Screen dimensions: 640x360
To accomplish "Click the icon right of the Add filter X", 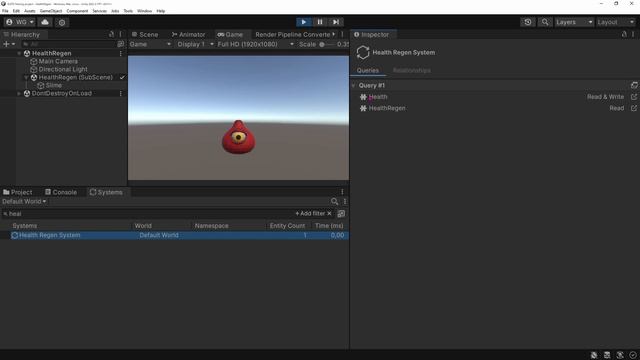I will click(x=341, y=213).
